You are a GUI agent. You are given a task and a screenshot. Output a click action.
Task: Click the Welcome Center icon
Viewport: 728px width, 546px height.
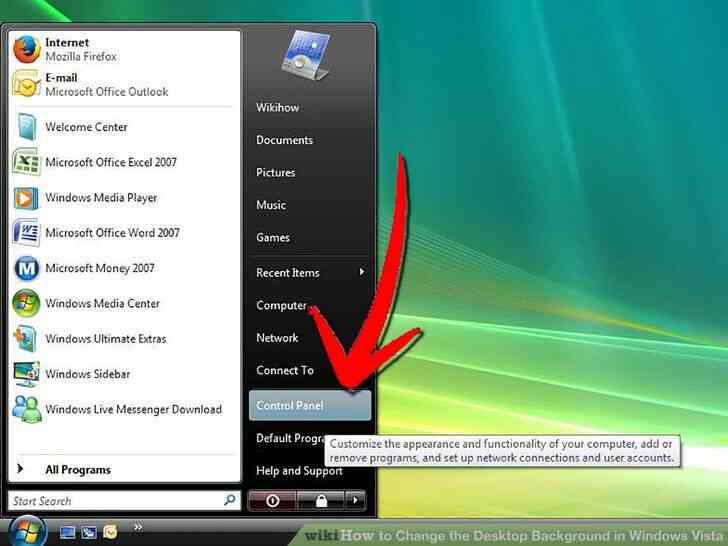click(26, 126)
